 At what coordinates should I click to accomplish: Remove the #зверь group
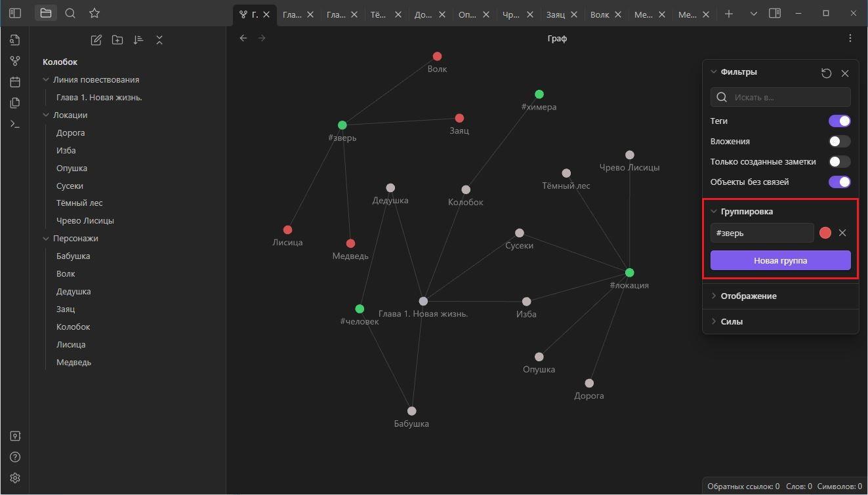(x=842, y=233)
